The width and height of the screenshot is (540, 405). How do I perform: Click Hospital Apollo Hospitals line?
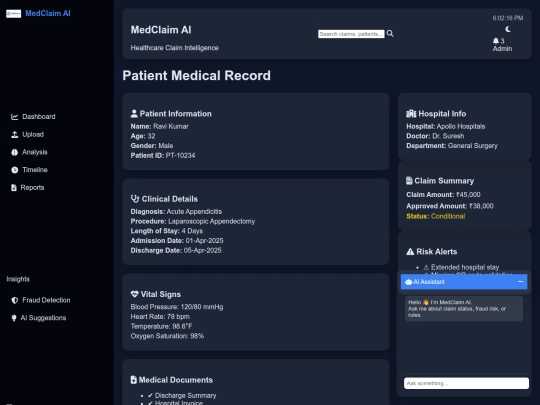pos(446,126)
